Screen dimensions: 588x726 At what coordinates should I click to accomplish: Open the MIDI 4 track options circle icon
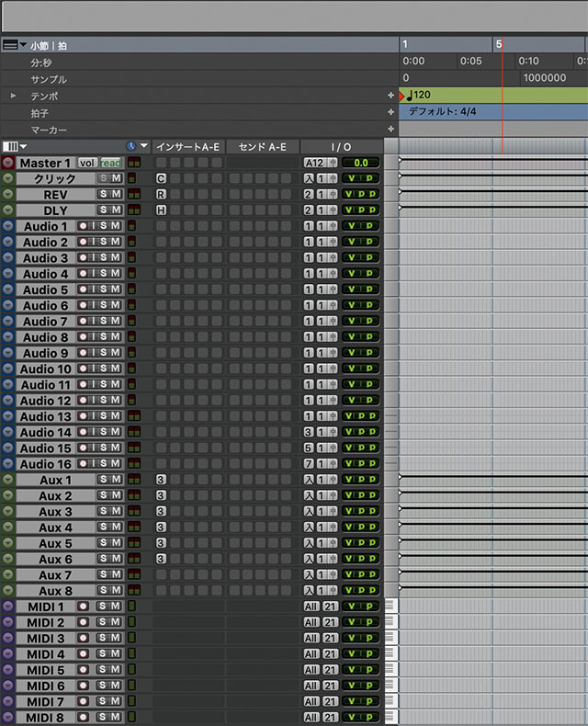(8, 653)
